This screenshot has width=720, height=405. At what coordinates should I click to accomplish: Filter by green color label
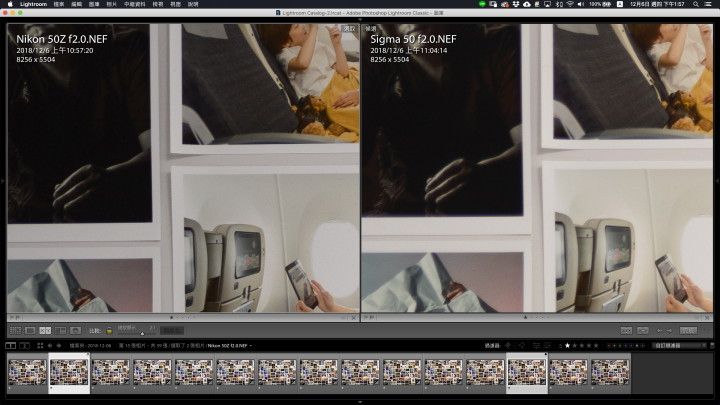pos(620,346)
